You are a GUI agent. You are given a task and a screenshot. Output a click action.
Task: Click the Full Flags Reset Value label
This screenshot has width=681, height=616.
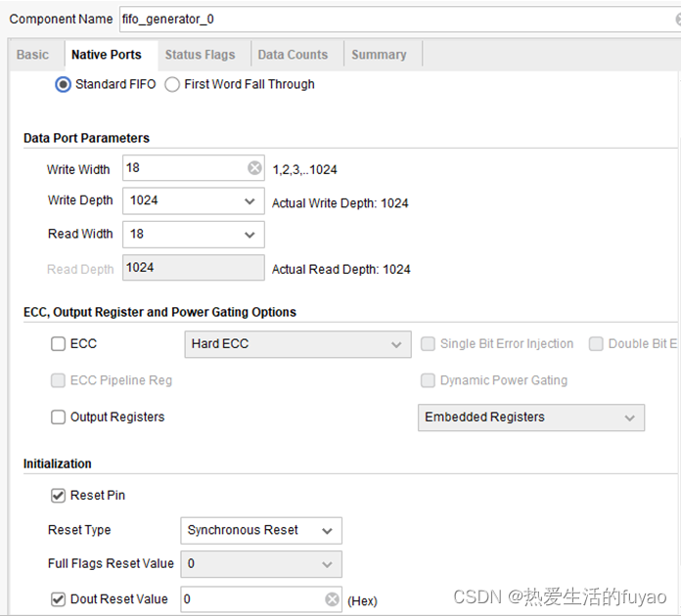pyautogui.click(x=111, y=563)
